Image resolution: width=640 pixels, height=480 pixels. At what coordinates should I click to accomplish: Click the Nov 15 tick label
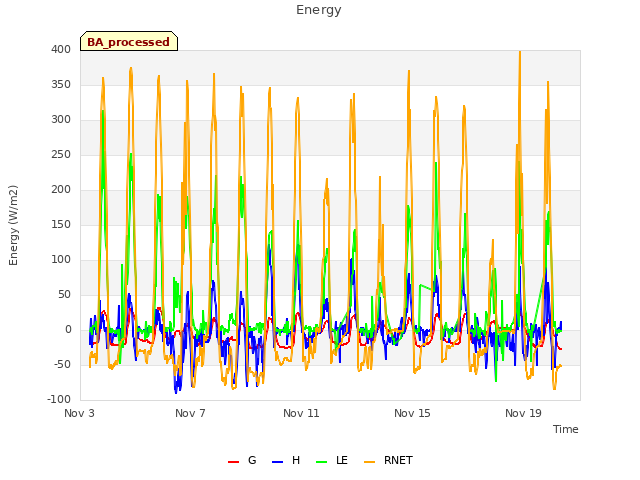coord(412,413)
